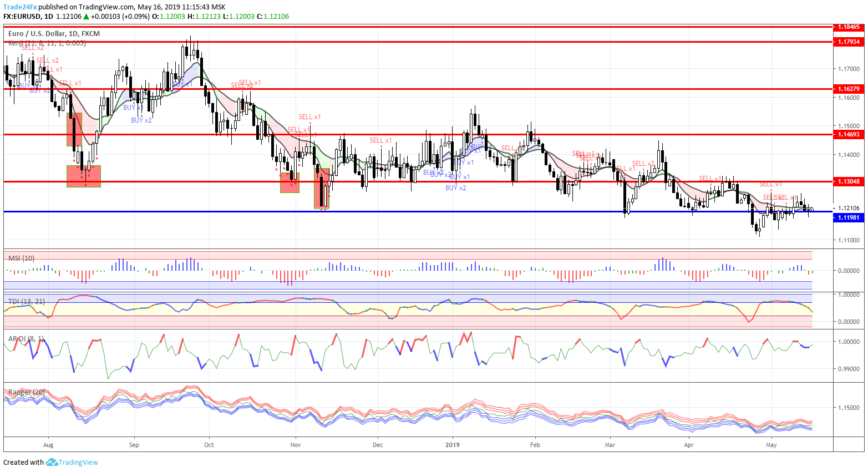This screenshot has width=868, height=472.
Task: Click the green up-arrow change indicator
Action: [86, 17]
